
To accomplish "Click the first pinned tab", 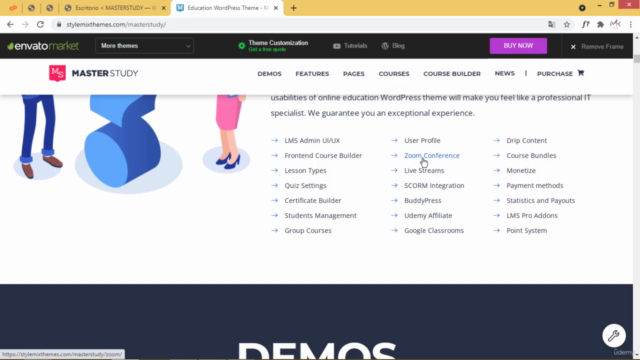I will point(13,8).
